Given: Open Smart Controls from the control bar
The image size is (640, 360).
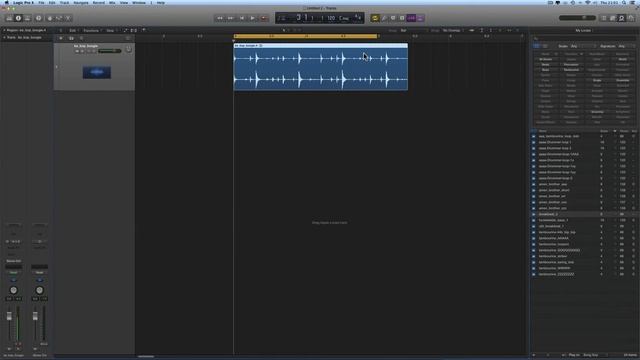Looking at the screenshot, I should coord(50,18).
